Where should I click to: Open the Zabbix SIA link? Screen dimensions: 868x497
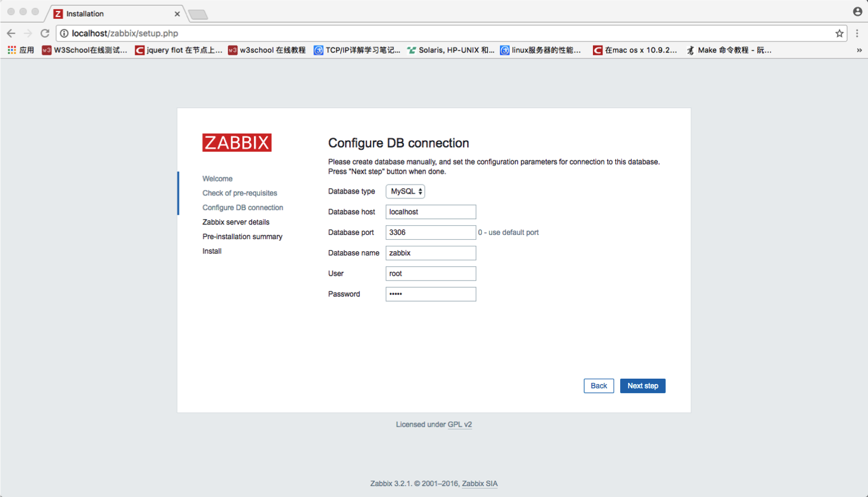tap(480, 484)
